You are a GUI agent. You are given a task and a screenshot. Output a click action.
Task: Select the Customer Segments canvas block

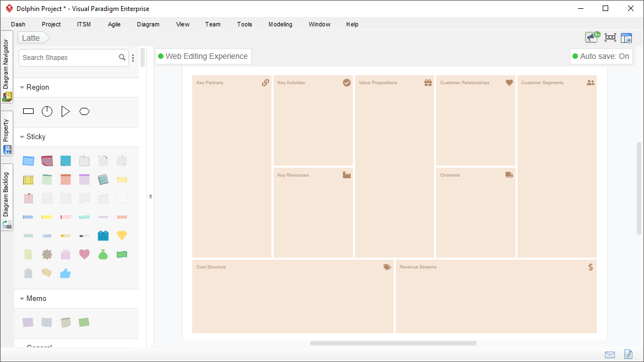tap(557, 166)
